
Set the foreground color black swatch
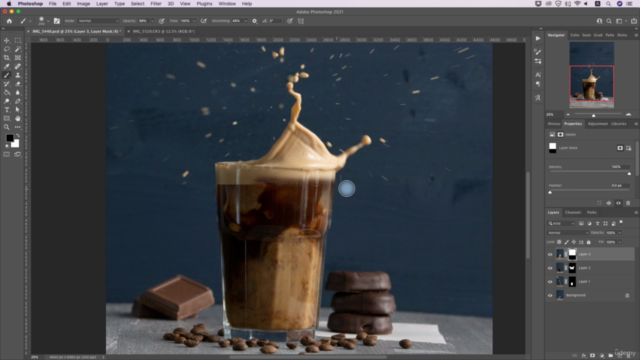click(x=9, y=138)
